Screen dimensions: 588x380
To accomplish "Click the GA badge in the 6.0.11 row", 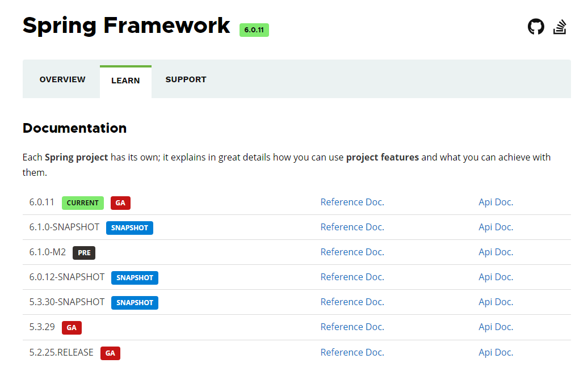I will pyautogui.click(x=120, y=202).
